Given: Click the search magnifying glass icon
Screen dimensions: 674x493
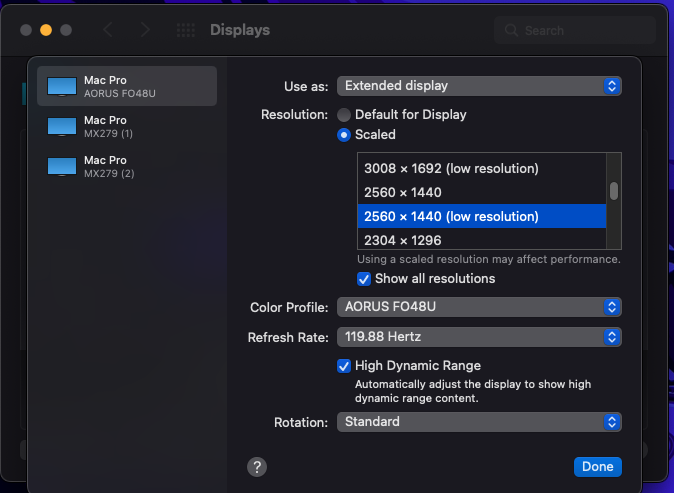Looking at the screenshot, I should [x=512, y=31].
